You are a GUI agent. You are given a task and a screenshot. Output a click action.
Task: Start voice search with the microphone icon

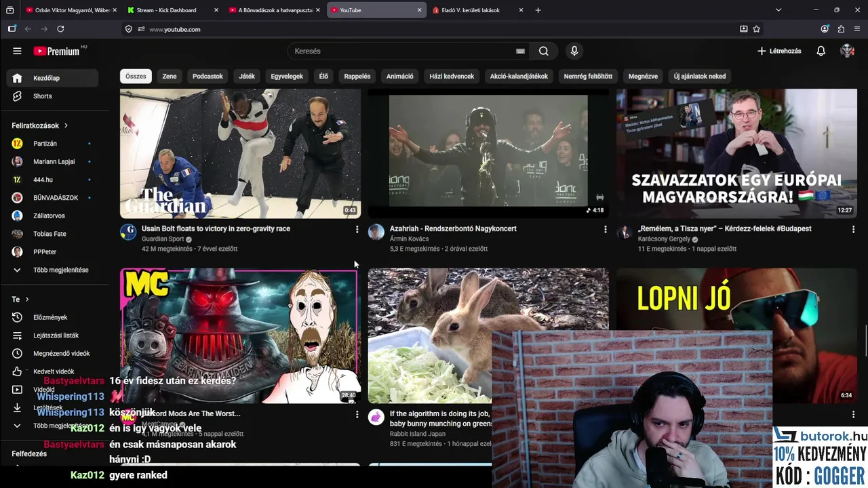(574, 51)
